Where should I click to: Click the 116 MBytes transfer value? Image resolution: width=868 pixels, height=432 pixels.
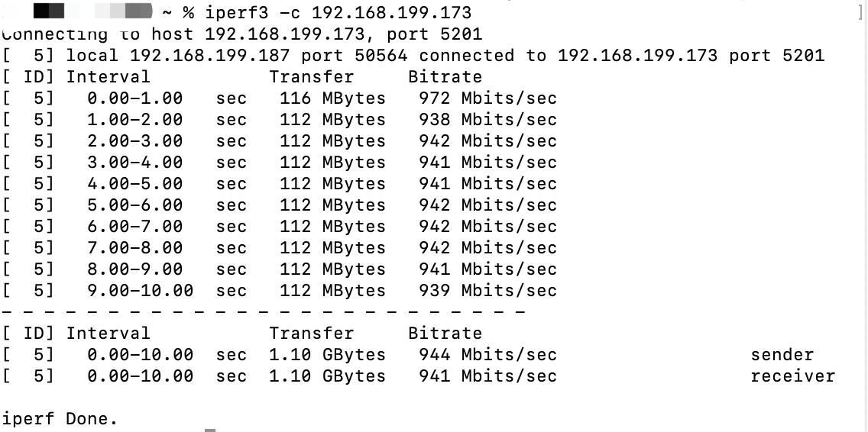coord(332,98)
